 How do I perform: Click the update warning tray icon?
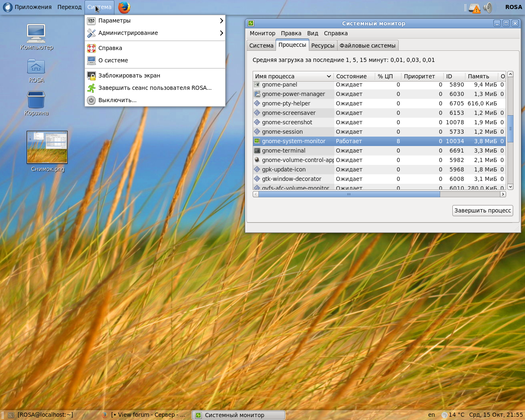[x=475, y=8]
